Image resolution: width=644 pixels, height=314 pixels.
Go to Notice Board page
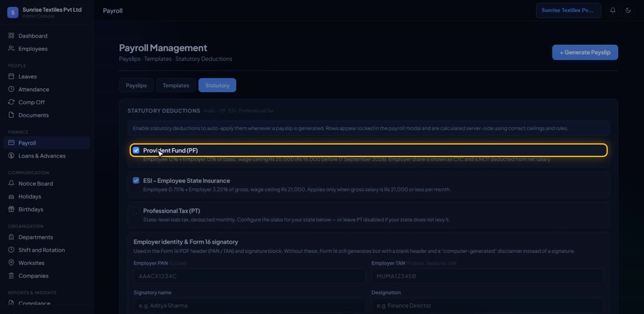click(x=46, y=184)
